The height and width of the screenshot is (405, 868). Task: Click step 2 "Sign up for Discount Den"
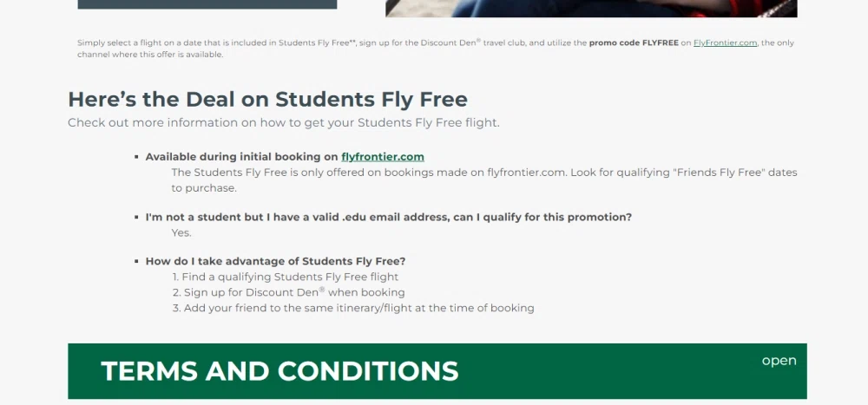(288, 292)
